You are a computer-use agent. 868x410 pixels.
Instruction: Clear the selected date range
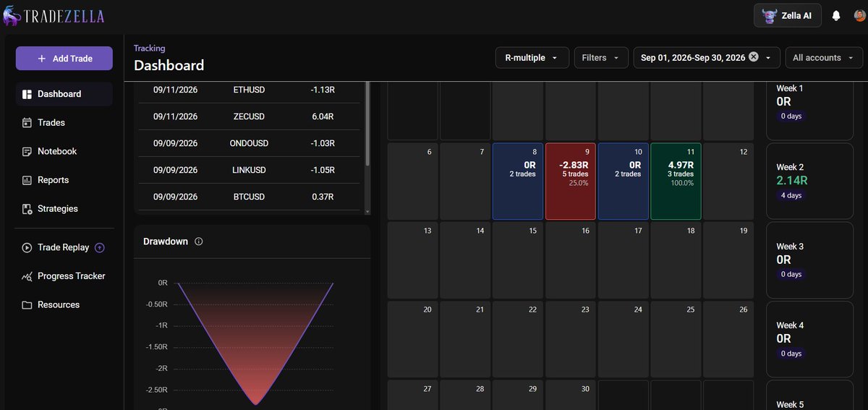tap(754, 57)
